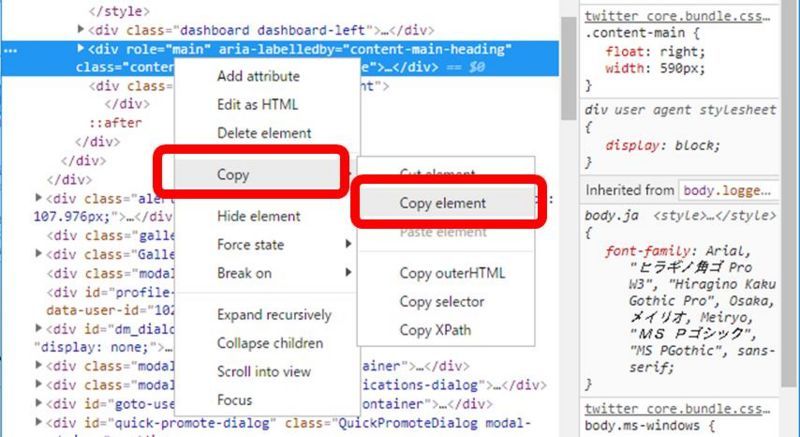Select the body.ms-windows selector text

[643, 426]
